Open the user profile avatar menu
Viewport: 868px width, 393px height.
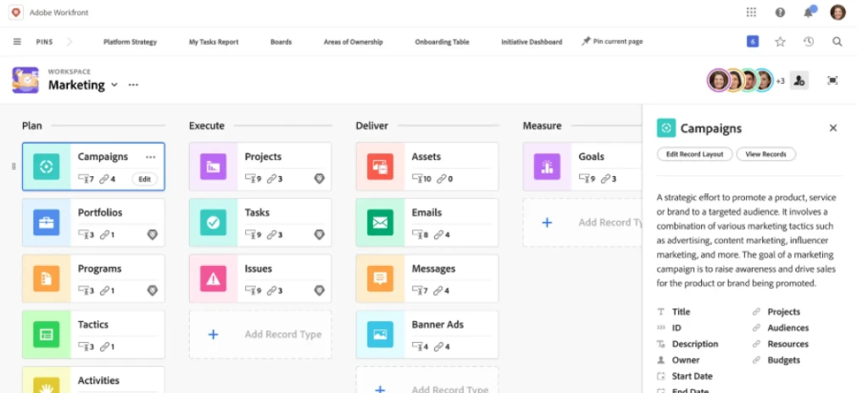coord(838,12)
